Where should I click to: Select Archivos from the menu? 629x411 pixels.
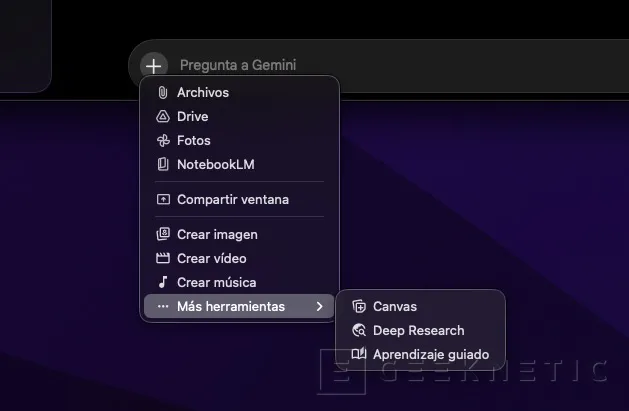point(239,93)
